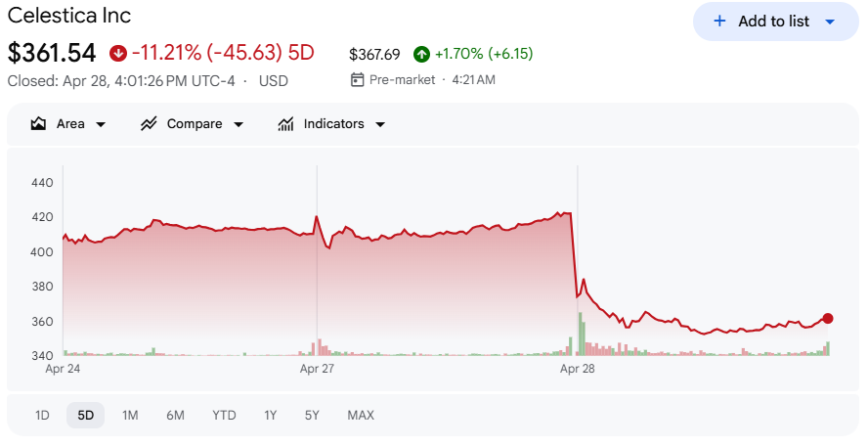Viewport: 868px width, 446px height.
Task: Click the Indicators chart icon
Action: click(x=286, y=124)
